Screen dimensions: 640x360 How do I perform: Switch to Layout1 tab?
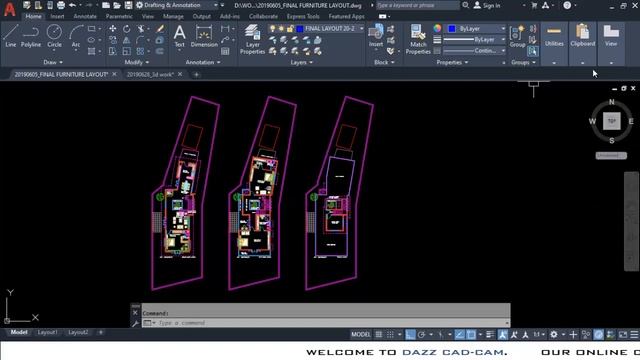point(47,332)
